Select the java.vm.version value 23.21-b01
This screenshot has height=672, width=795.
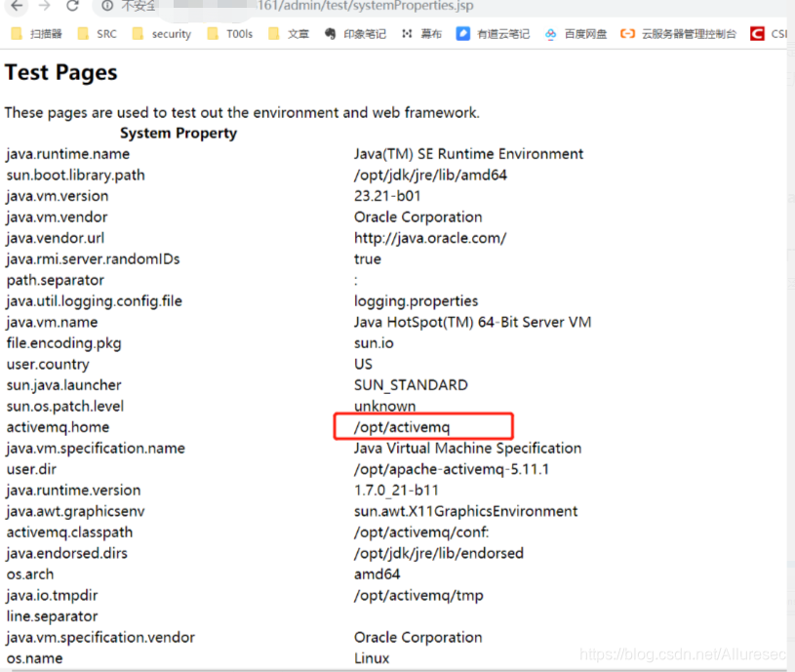[x=387, y=196]
